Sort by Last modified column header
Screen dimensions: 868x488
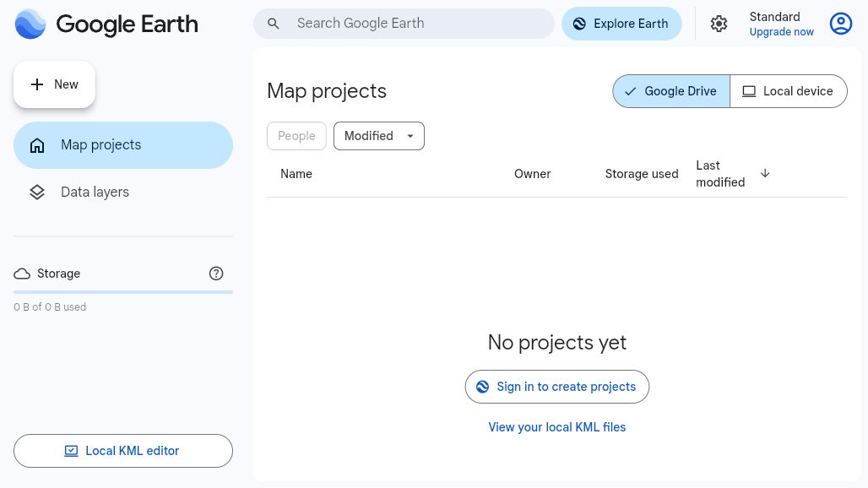(x=720, y=174)
